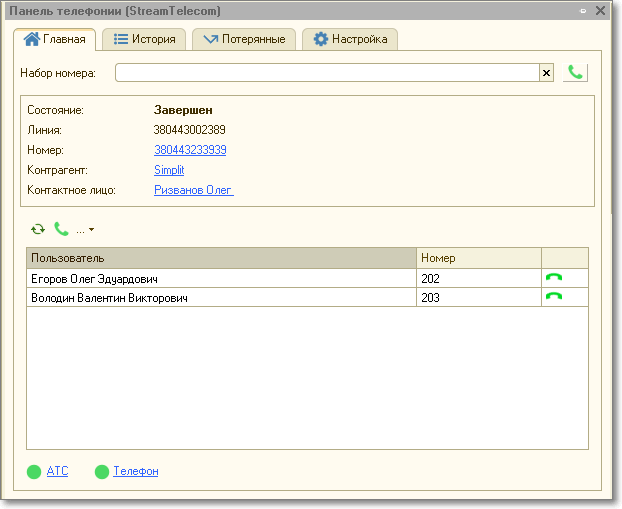Screen dimensions: 622x509
Task: Focus the Набор номера input field
Action: (326, 73)
